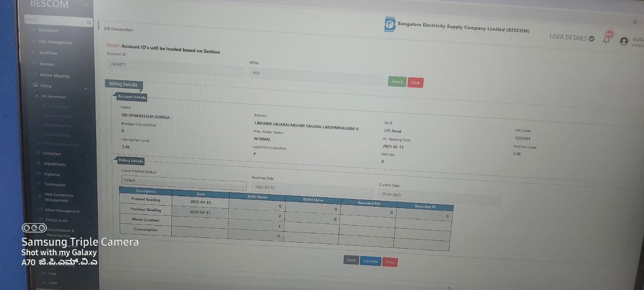The height and width of the screenshot is (290, 644).
Task: Click the Present Reading date 2025-03-13 cell
Action: point(200,202)
